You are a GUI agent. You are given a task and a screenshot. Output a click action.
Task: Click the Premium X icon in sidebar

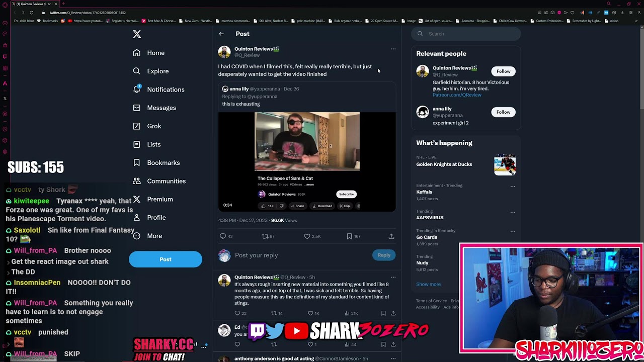[136, 199]
